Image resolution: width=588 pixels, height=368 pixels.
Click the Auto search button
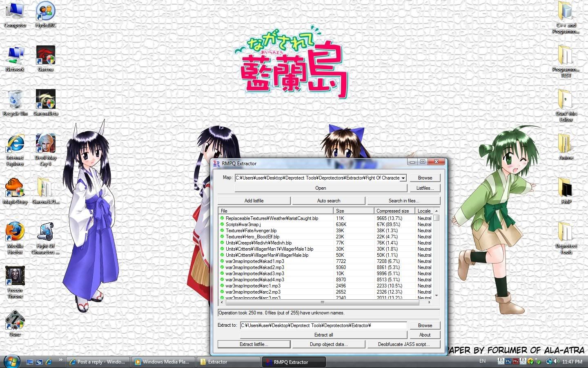click(329, 201)
